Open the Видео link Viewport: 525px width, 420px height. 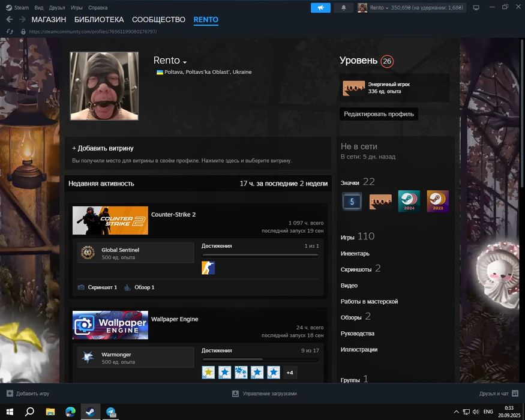tap(349, 286)
